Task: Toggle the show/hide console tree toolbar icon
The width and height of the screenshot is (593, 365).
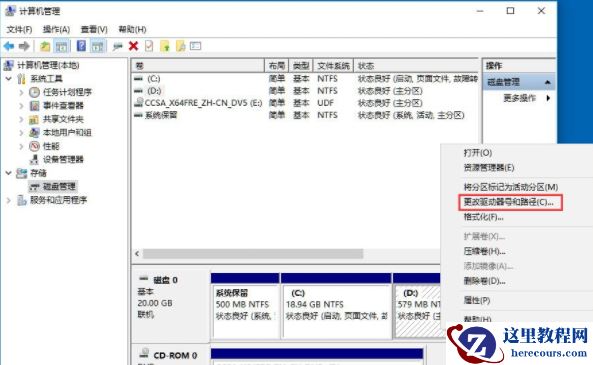Action: [61, 47]
